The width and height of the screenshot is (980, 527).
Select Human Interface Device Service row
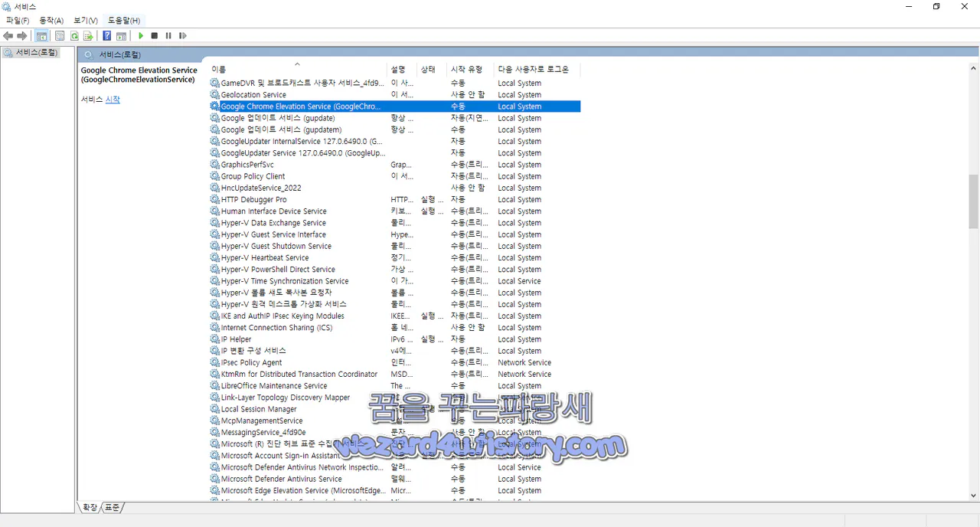point(394,211)
